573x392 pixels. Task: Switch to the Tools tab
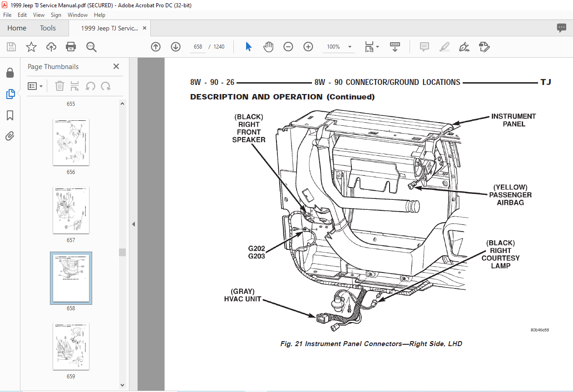tap(48, 28)
